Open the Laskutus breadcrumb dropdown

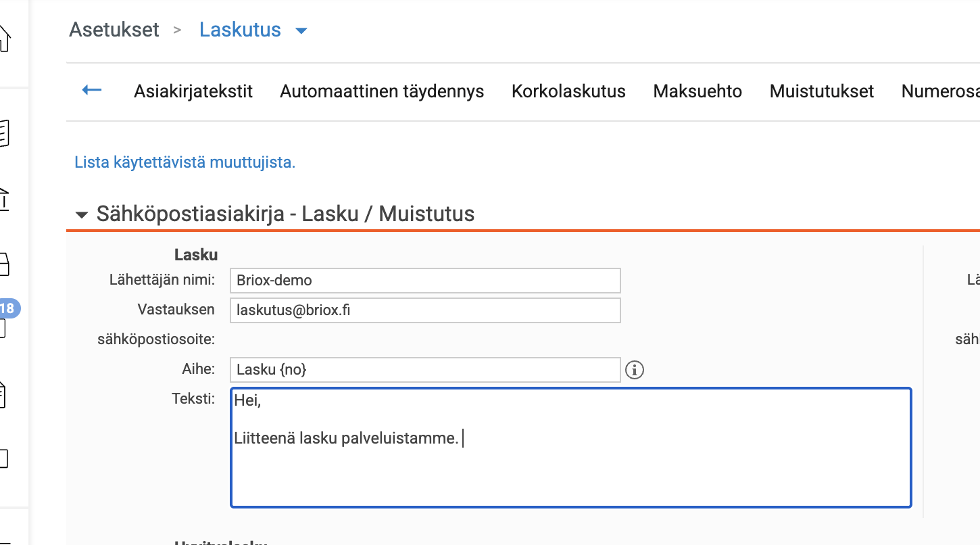pos(301,30)
